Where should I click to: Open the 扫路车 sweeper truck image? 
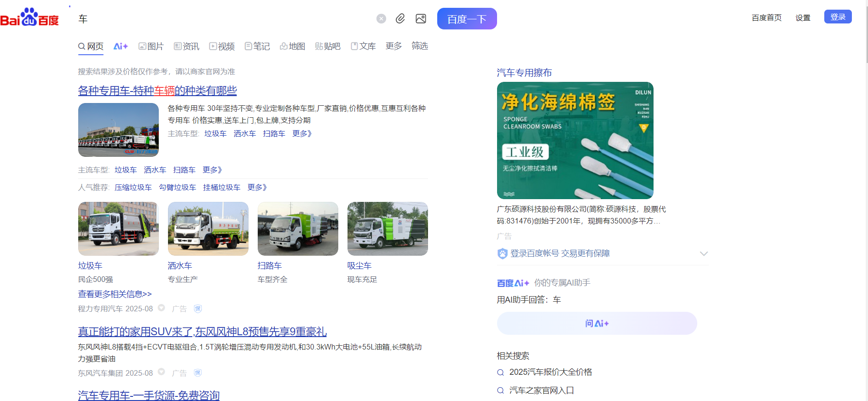coord(298,229)
